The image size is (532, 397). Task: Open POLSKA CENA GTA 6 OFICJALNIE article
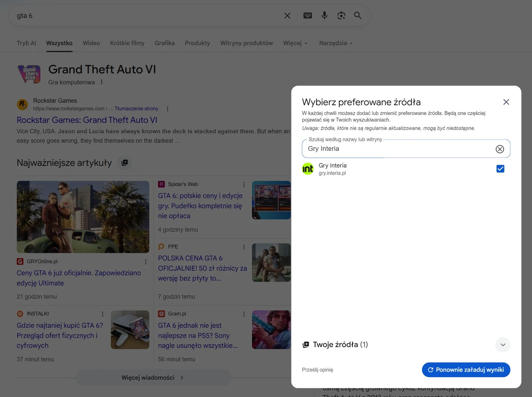click(x=203, y=268)
